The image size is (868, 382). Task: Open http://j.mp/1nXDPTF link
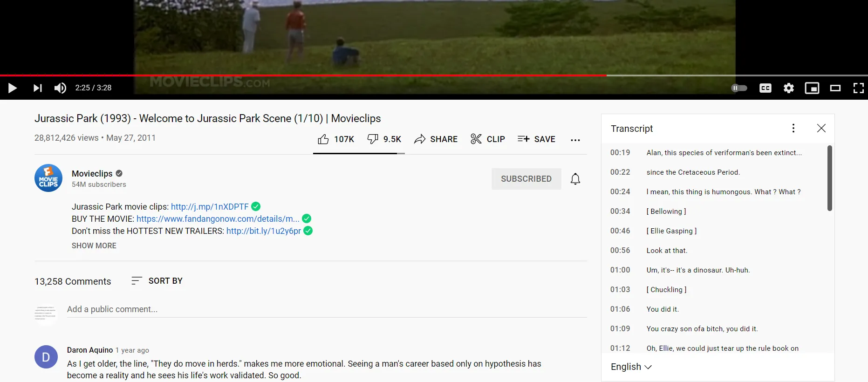point(210,207)
